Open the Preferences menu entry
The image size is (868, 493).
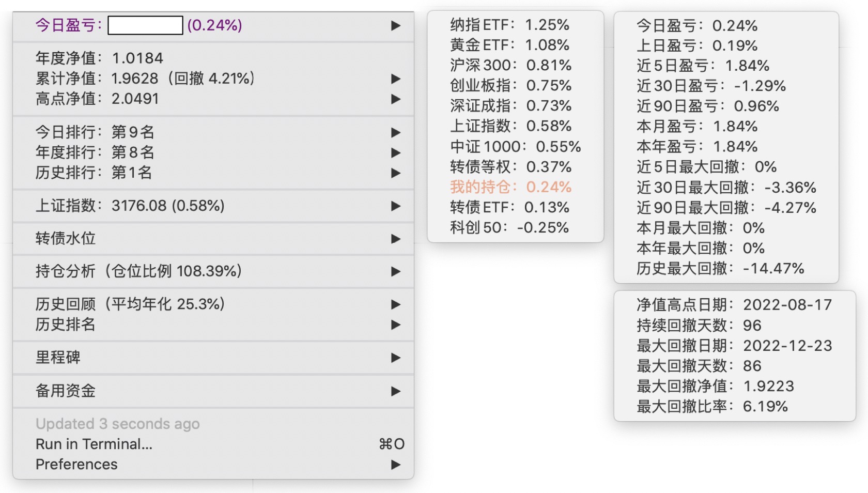pyautogui.click(x=76, y=464)
